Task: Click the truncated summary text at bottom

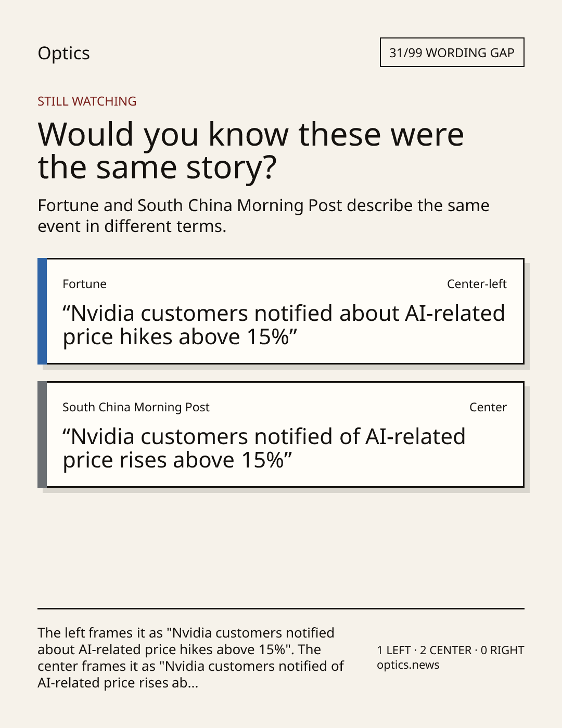Action: click(x=190, y=658)
